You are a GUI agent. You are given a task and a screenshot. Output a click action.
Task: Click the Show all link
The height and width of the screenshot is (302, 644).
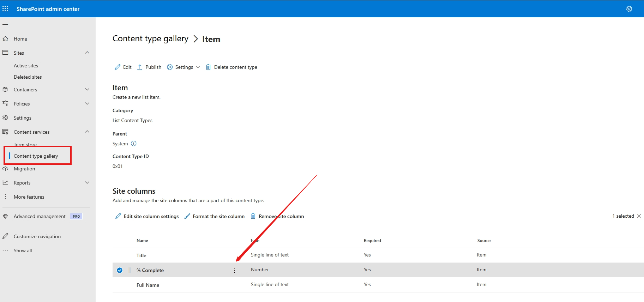tap(23, 250)
